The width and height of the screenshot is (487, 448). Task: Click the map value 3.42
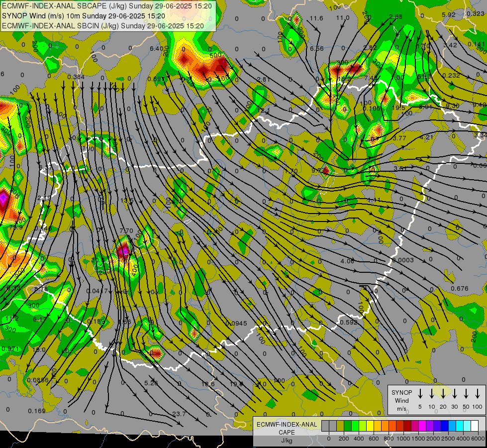pos(450,45)
